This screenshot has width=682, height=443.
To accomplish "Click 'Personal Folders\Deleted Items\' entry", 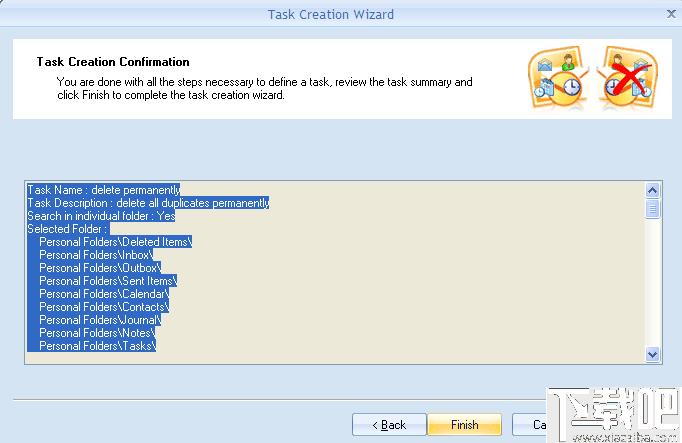I will (x=115, y=242).
